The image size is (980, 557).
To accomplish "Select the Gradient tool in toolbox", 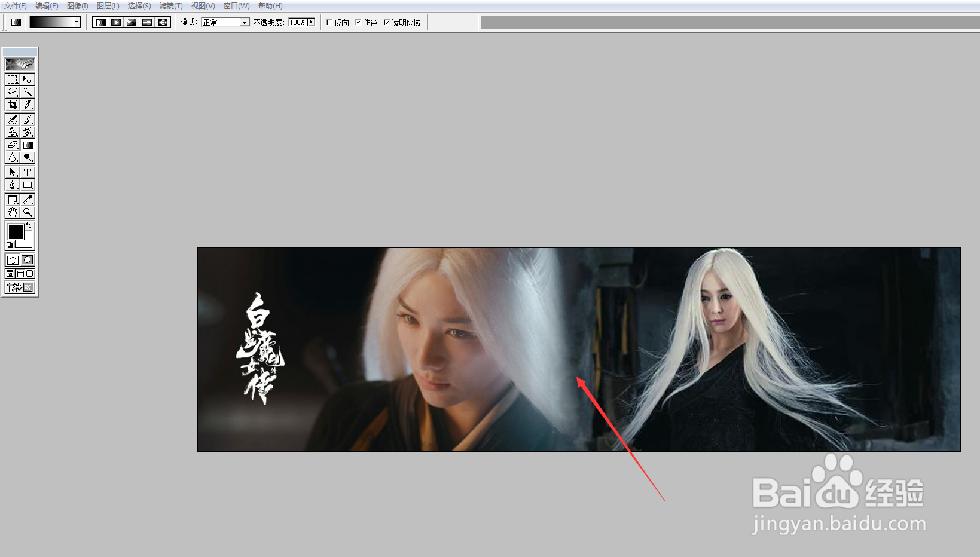I will point(28,145).
